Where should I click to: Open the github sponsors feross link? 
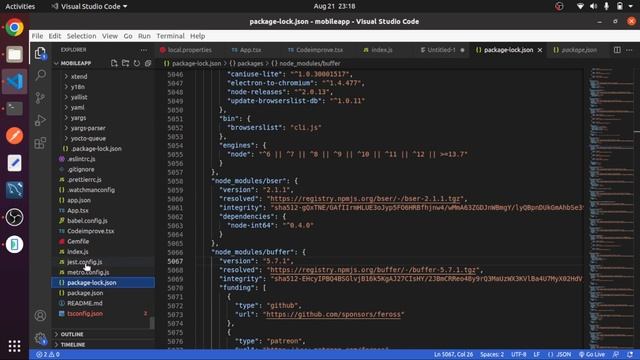333,314
